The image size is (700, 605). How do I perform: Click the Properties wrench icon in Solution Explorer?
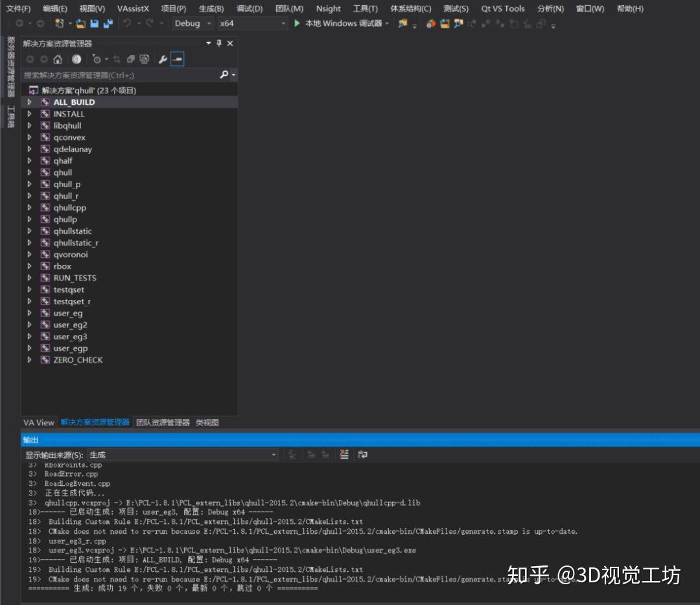pos(163,59)
